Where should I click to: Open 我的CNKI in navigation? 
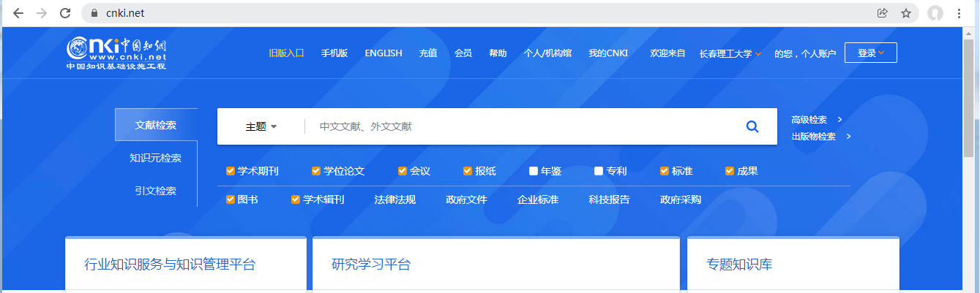point(608,53)
